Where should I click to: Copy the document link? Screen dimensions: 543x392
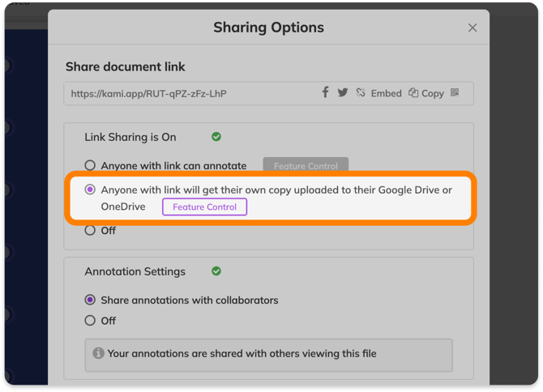tap(426, 93)
